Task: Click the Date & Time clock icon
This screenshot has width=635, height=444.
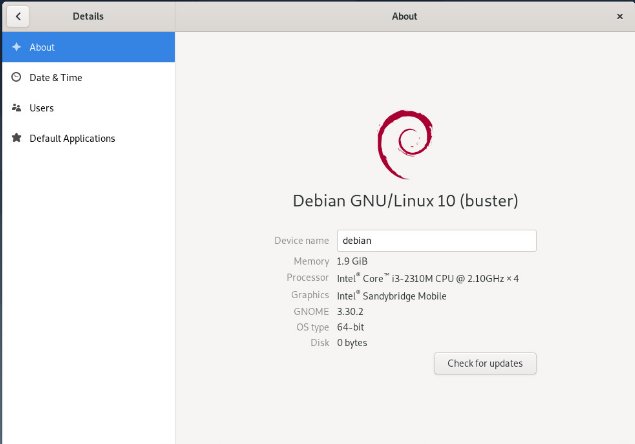Action: [16, 77]
